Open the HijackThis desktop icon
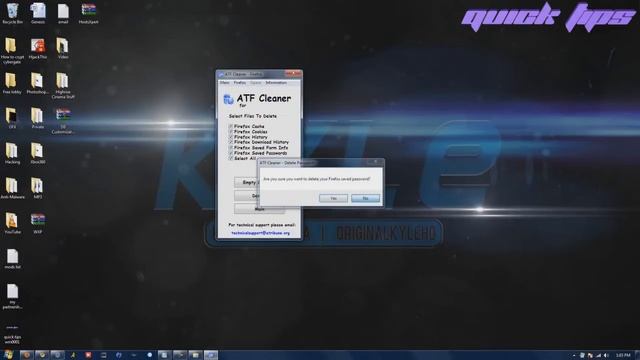 coord(38,49)
